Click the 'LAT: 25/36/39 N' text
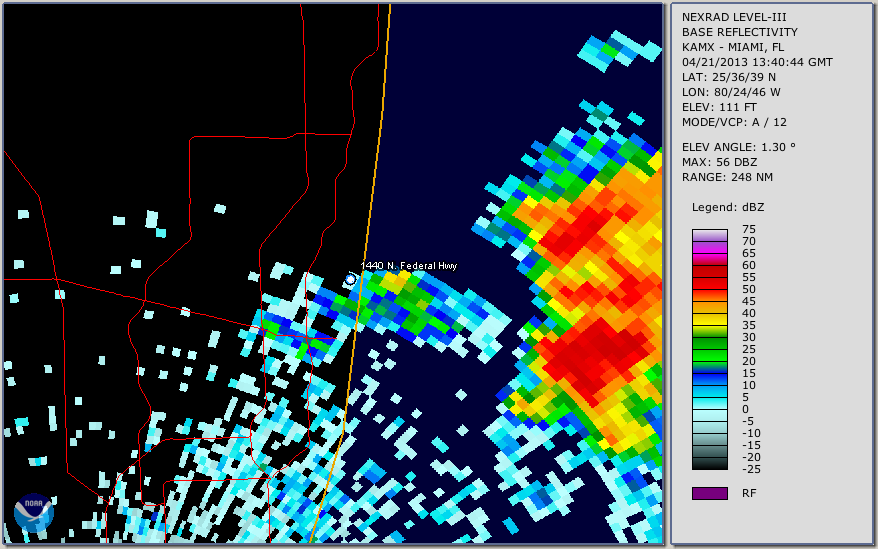The width and height of the screenshot is (878, 549). click(729, 77)
